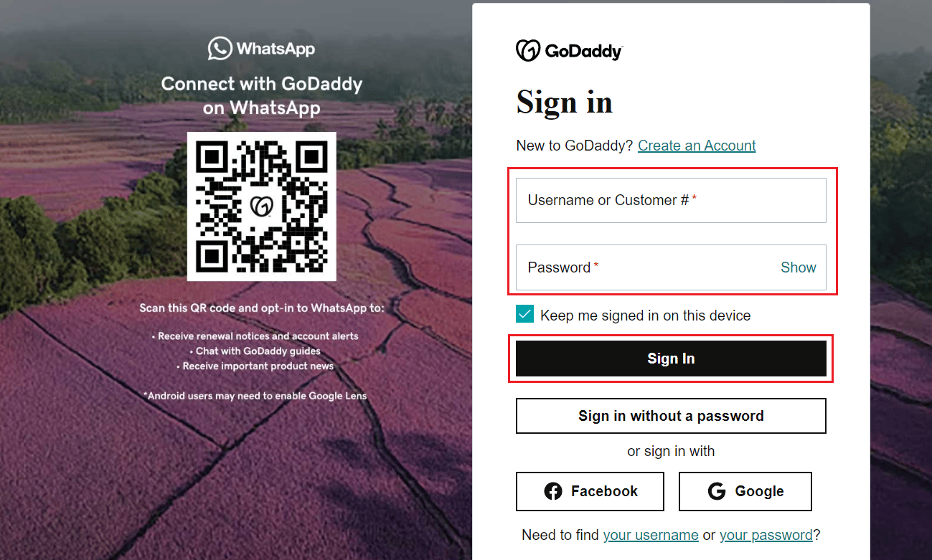
Task: Click the Facebook icon in the social button
Action: coord(553,491)
